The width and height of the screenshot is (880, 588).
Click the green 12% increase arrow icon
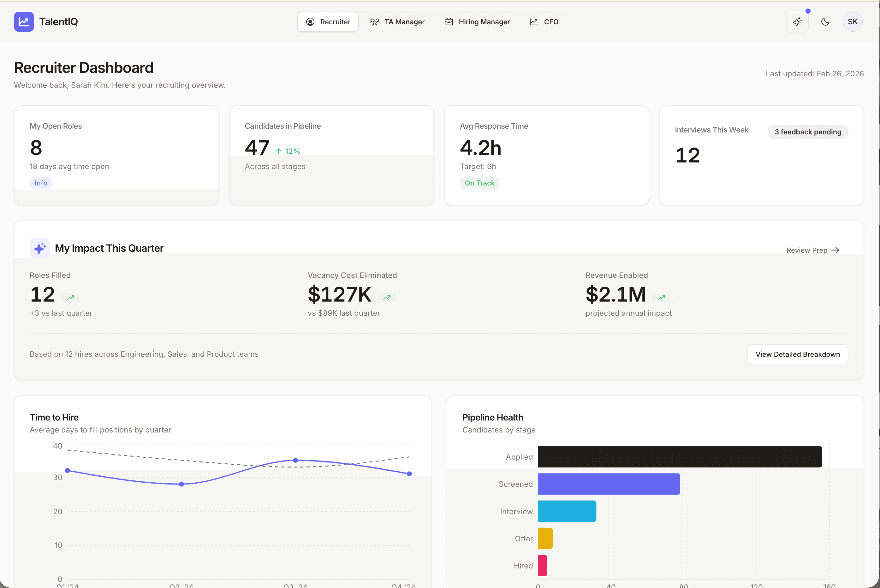279,151
